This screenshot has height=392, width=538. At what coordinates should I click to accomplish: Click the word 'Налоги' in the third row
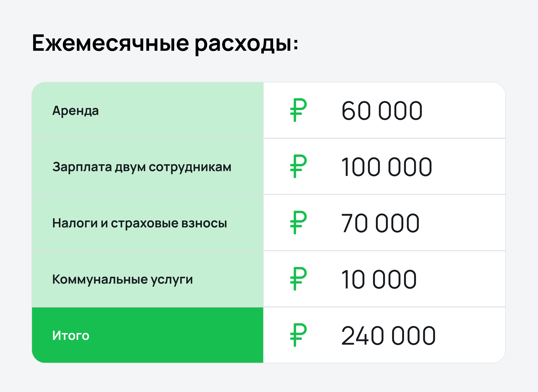click(75, 223)
